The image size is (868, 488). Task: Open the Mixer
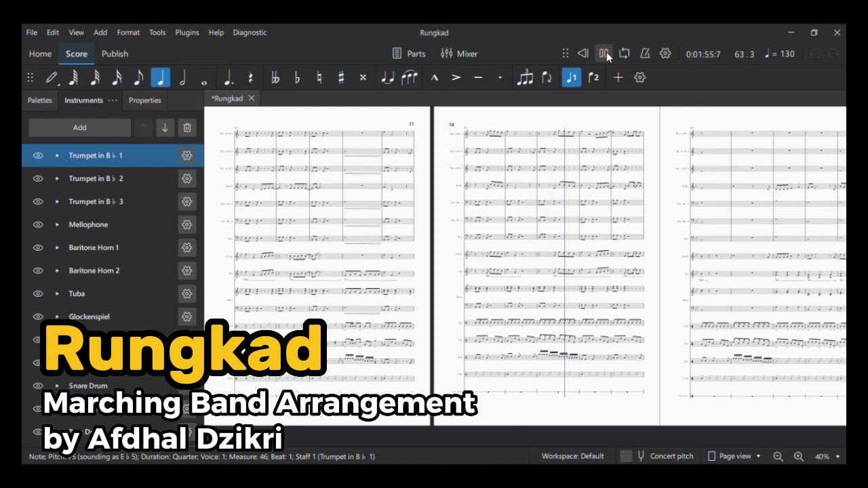pos(459,54)
